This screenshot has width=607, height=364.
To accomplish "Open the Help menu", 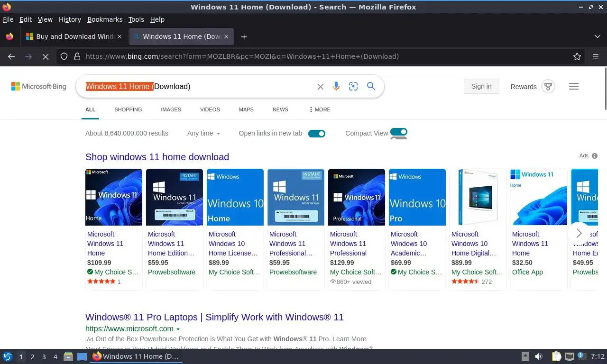I will [x=157, y=19].
